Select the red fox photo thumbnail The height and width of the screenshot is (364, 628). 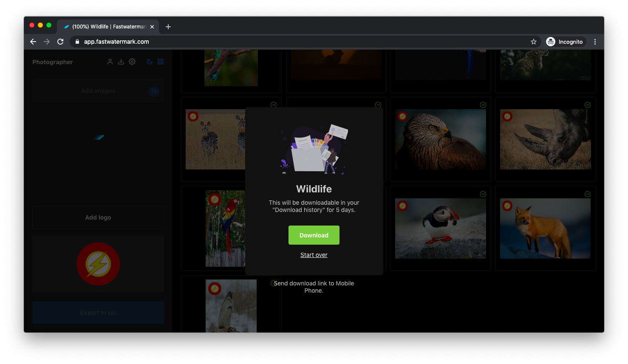[546, 229]
